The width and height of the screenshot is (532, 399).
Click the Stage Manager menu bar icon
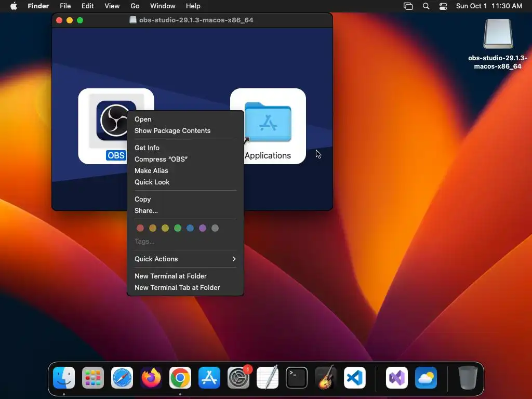[x=408, y=6]
